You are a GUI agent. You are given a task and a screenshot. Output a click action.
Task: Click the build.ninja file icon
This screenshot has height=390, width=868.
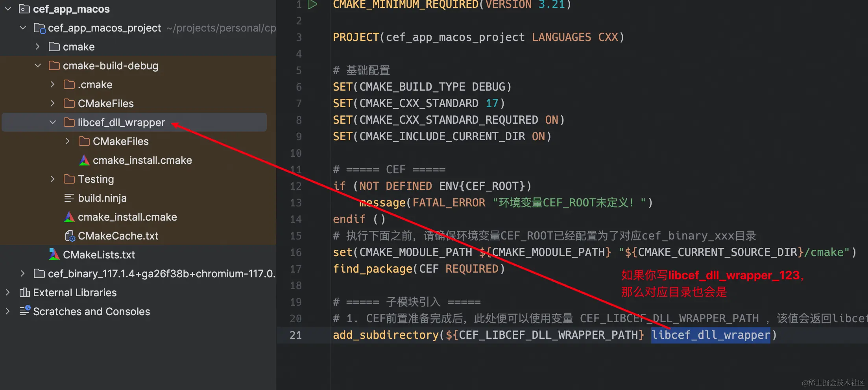click(x=69, y=198)
